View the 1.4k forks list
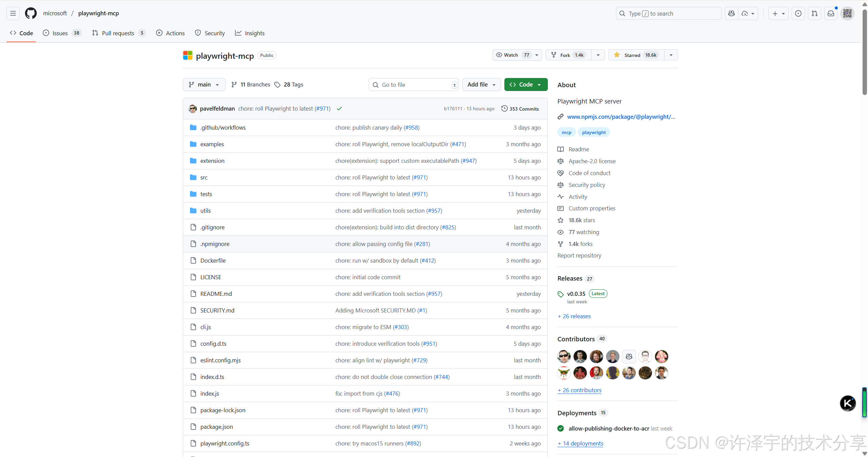Viewport: 868px width, 457px height. 580,244
